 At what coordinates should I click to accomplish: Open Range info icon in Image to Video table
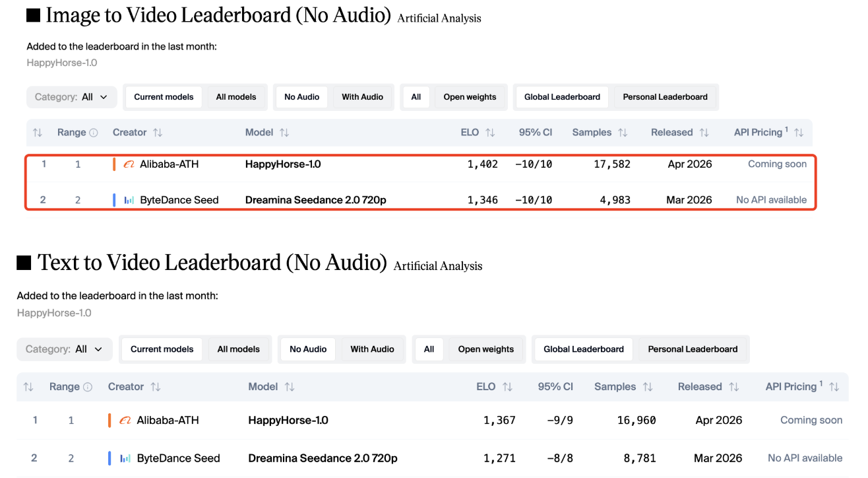(94, 133)
